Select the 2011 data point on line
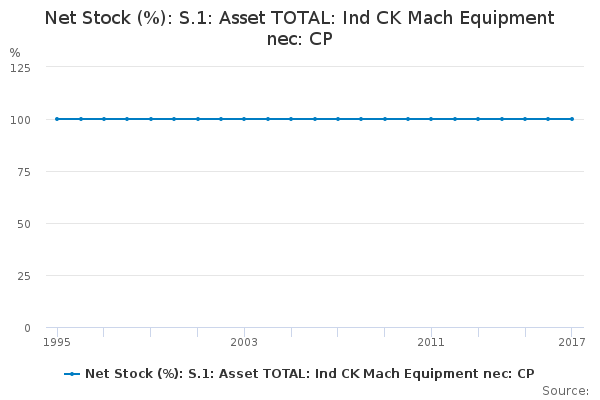Image resolution: width=600 pixels, height=400 pixels. (431, 119)
